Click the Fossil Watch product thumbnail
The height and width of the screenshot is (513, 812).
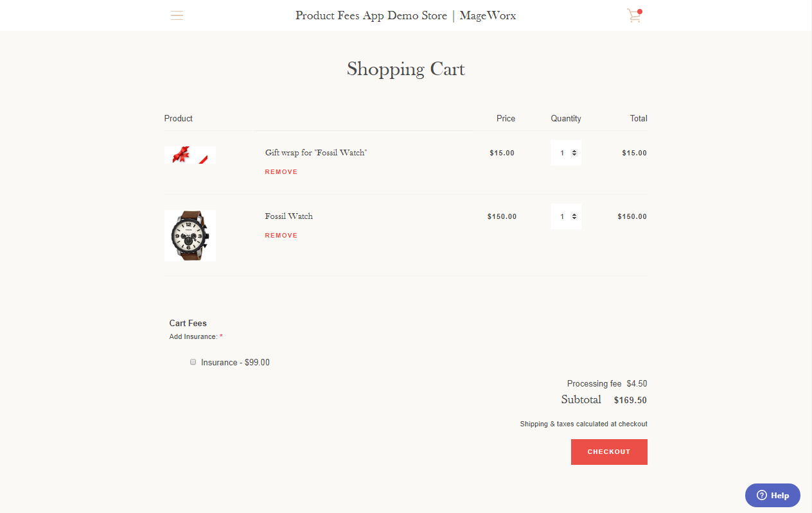(x=190, y=236)
